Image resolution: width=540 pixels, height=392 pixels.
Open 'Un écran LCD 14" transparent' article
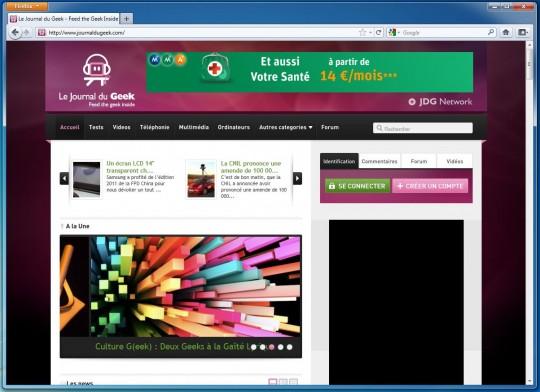[x=131, y=167]
